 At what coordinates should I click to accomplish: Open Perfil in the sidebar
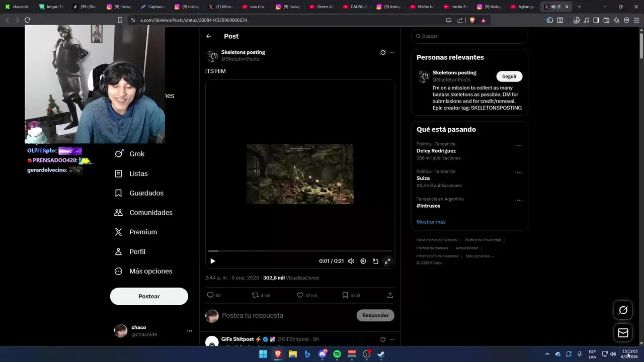pyautogui.click(x=130, y=252)
